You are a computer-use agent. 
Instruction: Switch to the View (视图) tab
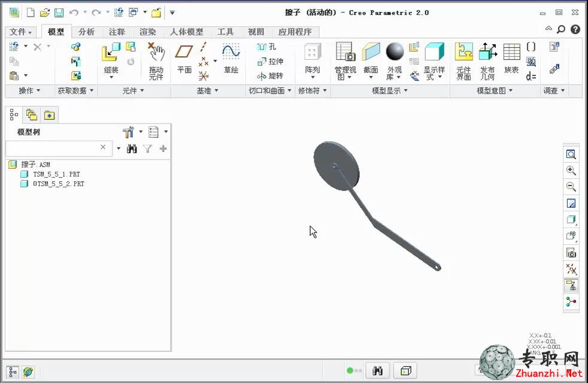point(256,32)
